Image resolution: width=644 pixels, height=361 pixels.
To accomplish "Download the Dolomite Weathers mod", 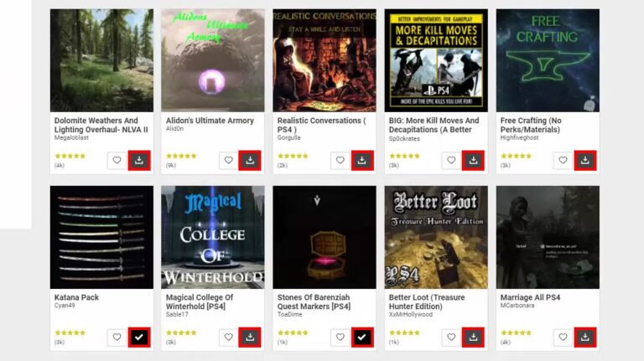I will [x=139, y=161].
